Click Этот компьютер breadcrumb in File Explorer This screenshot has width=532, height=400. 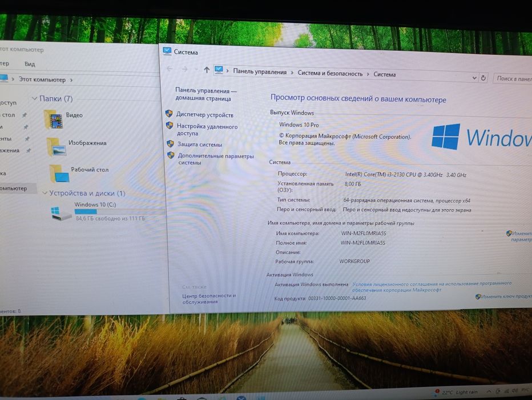[x=42, y=79]
